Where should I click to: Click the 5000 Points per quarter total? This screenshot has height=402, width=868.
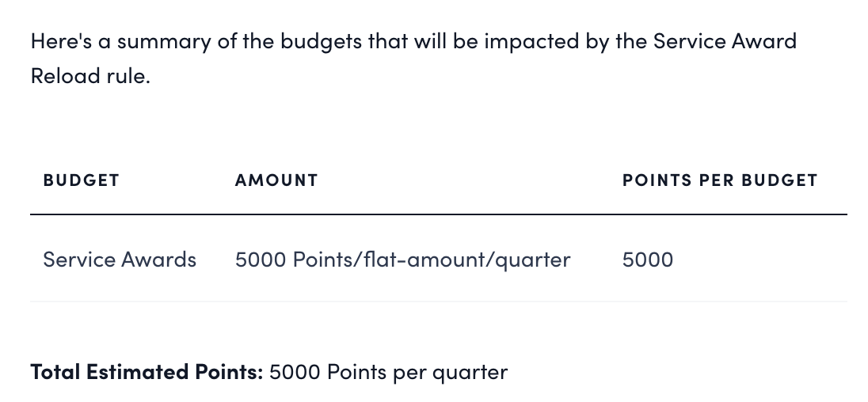pyautogui.click(x=388, y=372)
